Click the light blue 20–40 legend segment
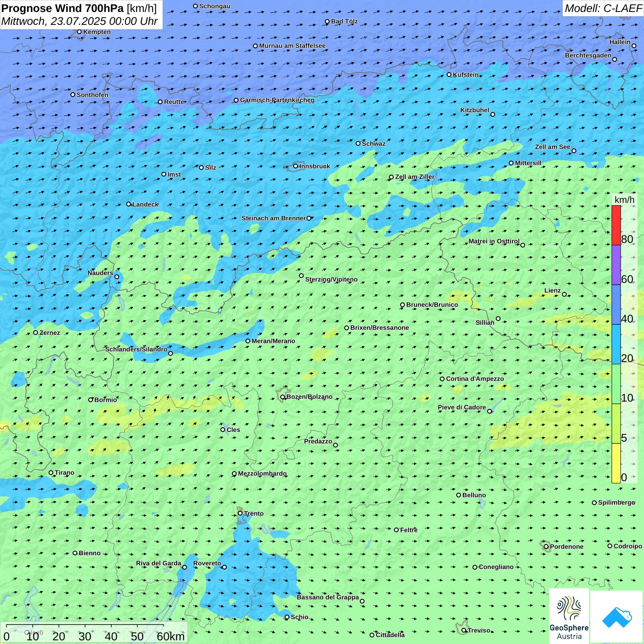The height and width of the screenshot is (644, 644). [x=616, y=345]
